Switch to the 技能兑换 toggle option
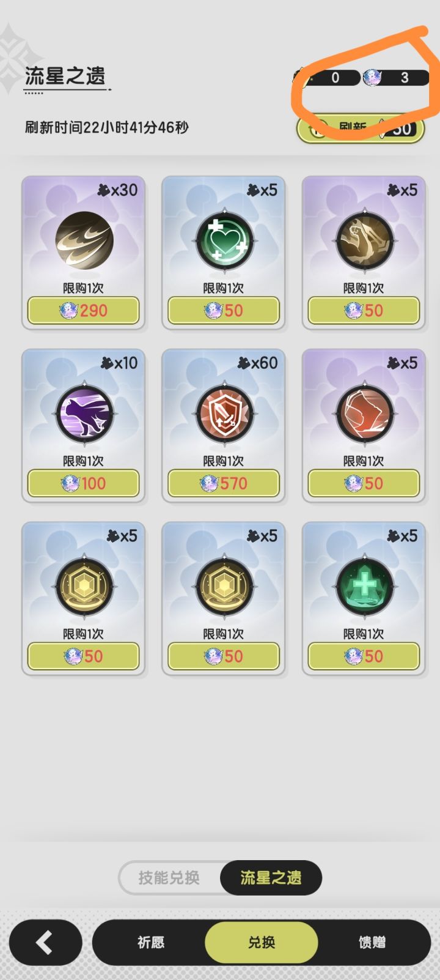 [169, 878]
